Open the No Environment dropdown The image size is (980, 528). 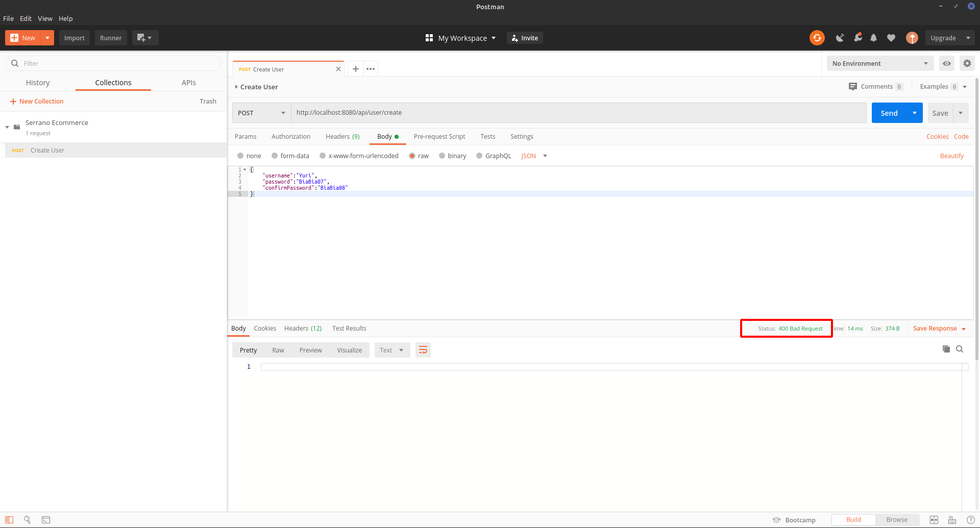pos(880,63)
